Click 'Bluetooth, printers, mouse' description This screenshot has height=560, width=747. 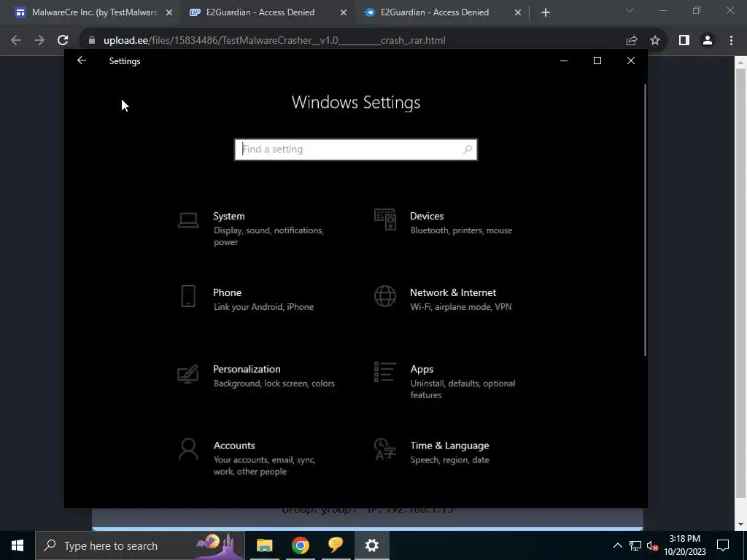[x=461, y=230]
